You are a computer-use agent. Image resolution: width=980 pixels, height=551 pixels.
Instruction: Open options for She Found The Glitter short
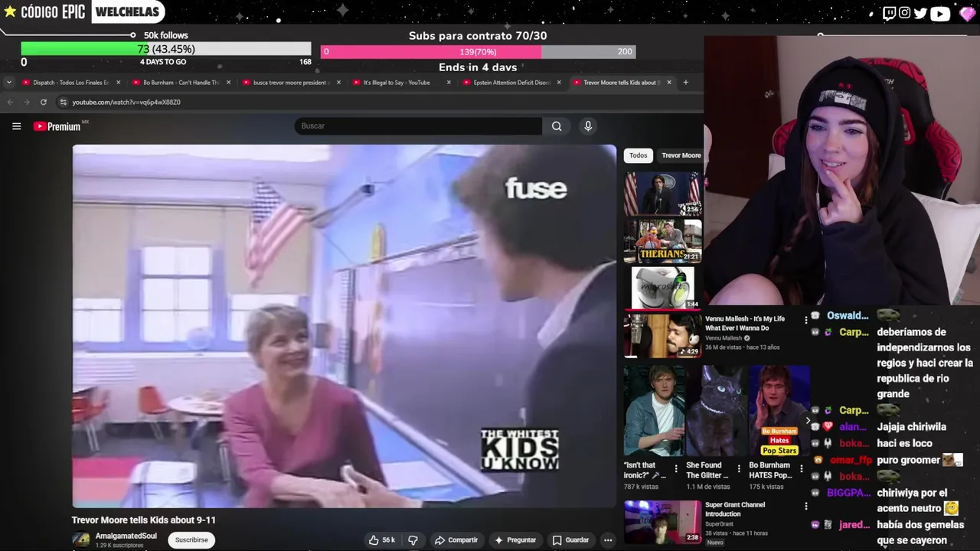(x=738, y=469)
